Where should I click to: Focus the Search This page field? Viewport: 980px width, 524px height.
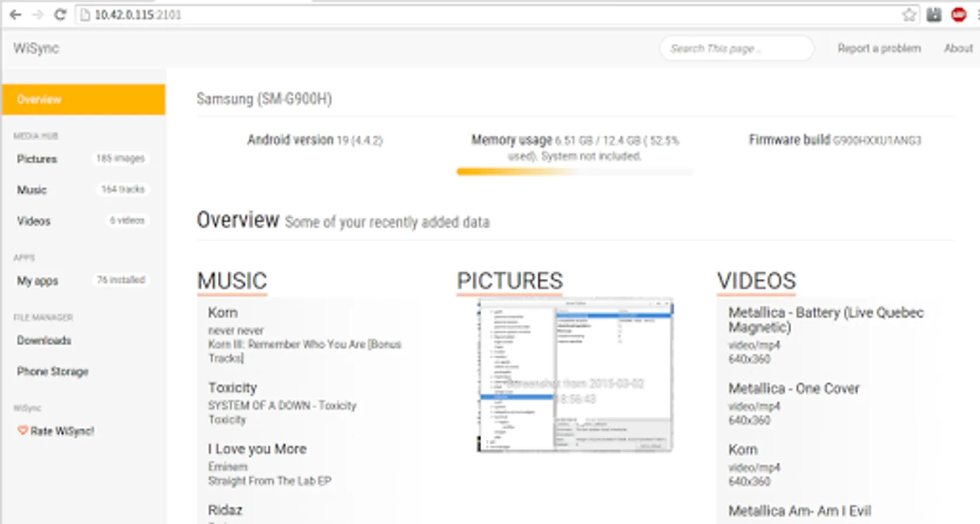coord(736,48)
